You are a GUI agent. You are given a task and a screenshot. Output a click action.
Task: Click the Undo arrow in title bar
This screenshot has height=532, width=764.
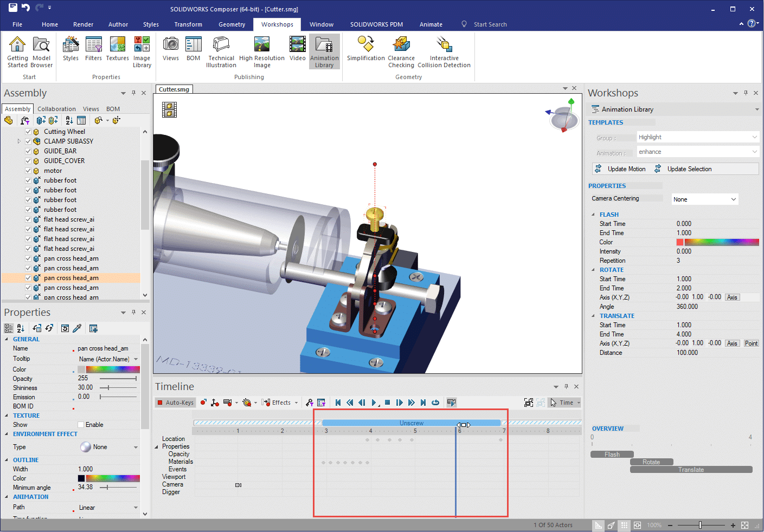[x=25, y=8]
